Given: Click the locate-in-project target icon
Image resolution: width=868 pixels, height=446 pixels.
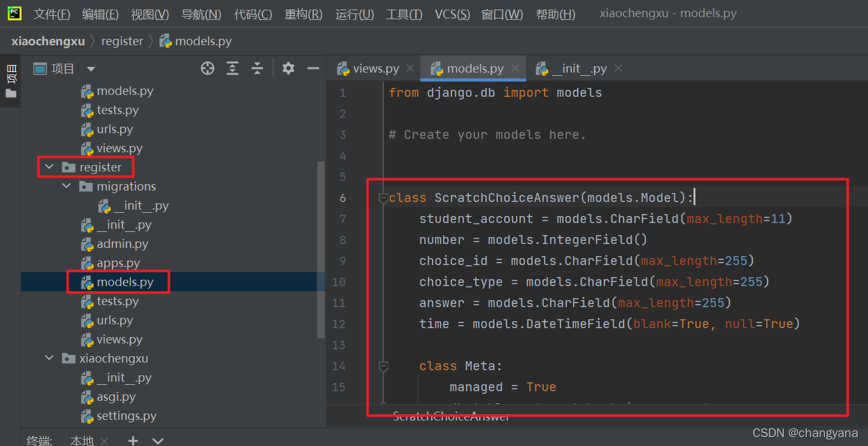Looking at the screenshot, I should coord(208,68).
